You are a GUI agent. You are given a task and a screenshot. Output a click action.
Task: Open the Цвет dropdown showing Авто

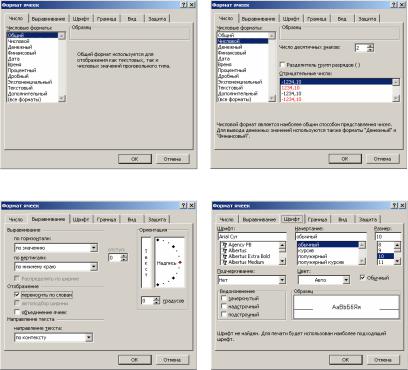(346, 280)
